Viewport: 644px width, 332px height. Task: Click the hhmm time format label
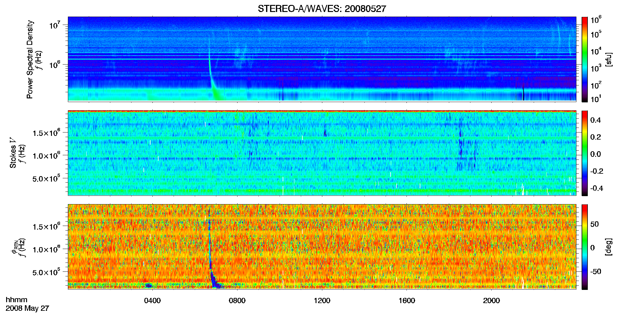pyautogui.click(x=17, y=300)
